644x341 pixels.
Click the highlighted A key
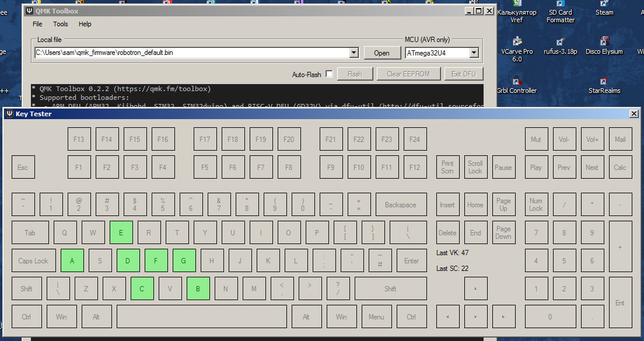click(x=72, y=260)
